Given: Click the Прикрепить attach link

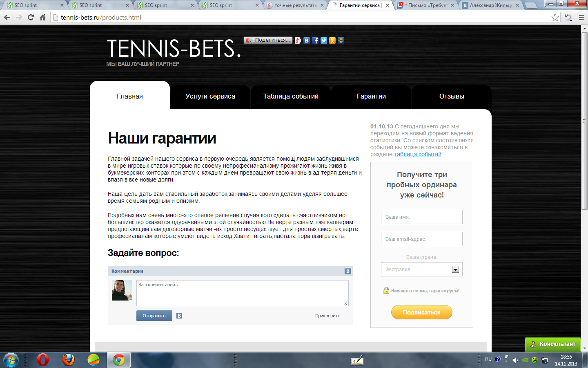Looking at the screenshot, I should click(x=327, y=316).
